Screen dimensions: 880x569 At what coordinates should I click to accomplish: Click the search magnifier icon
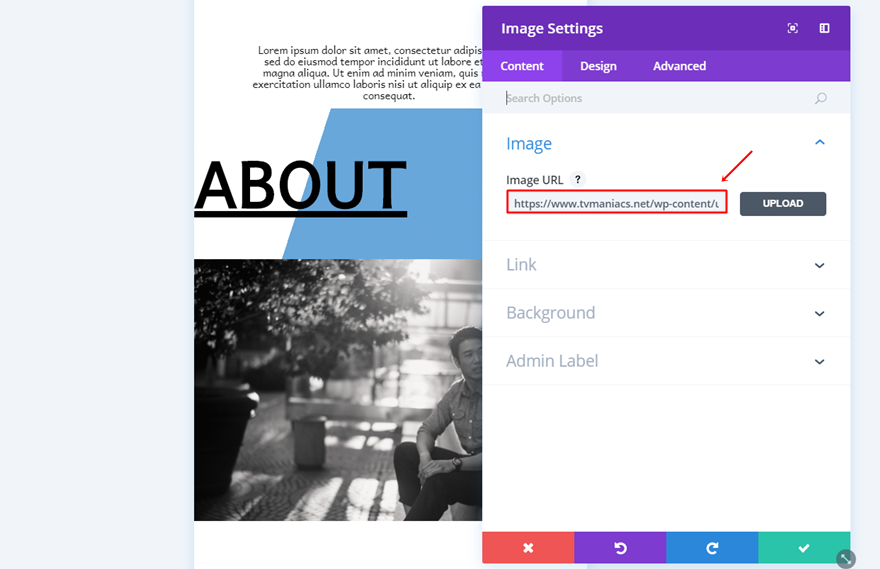[821, 98]
